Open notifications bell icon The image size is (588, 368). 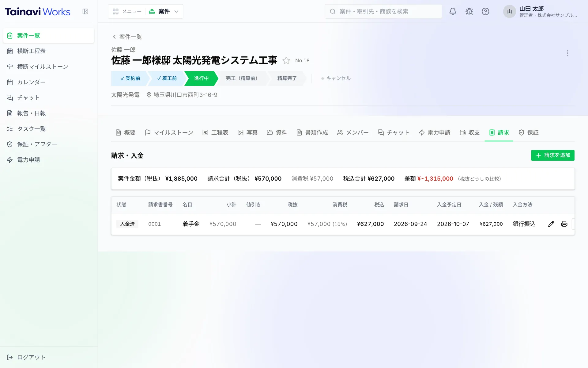click(x=453, y=11)
